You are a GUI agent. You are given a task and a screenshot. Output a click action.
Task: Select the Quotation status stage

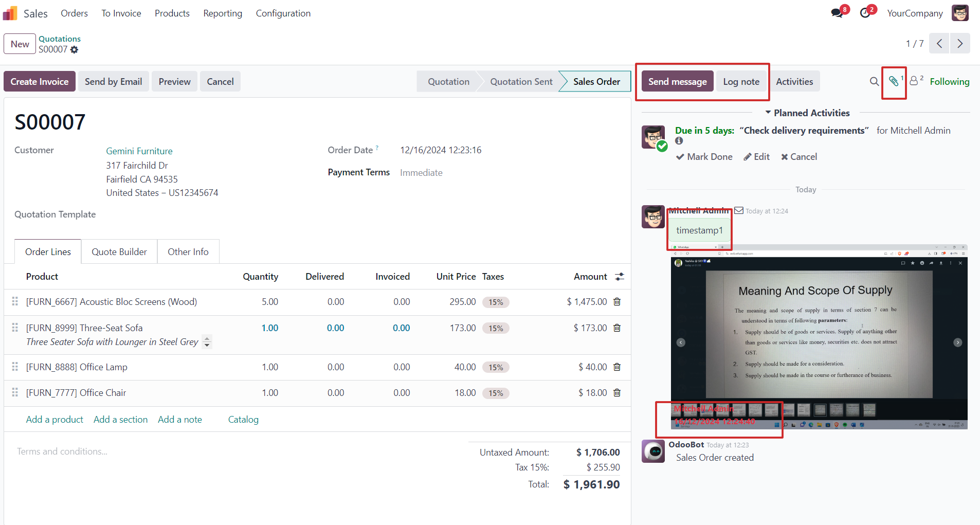point(448,81)
